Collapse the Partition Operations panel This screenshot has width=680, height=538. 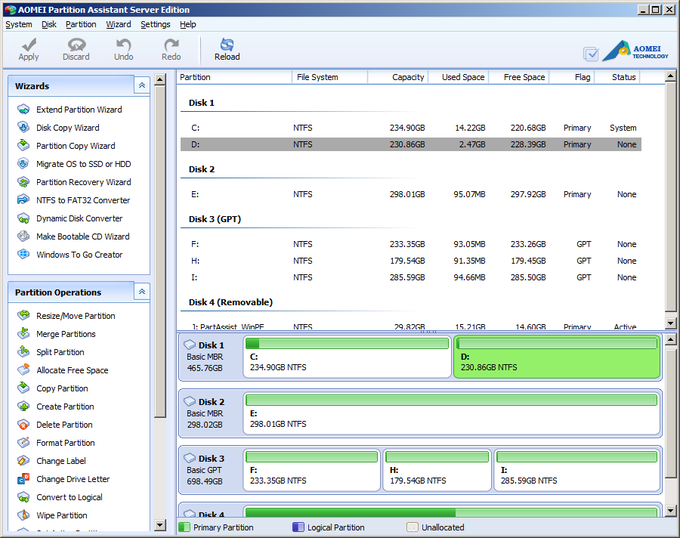pyautogui.click(x=142, y=292)
